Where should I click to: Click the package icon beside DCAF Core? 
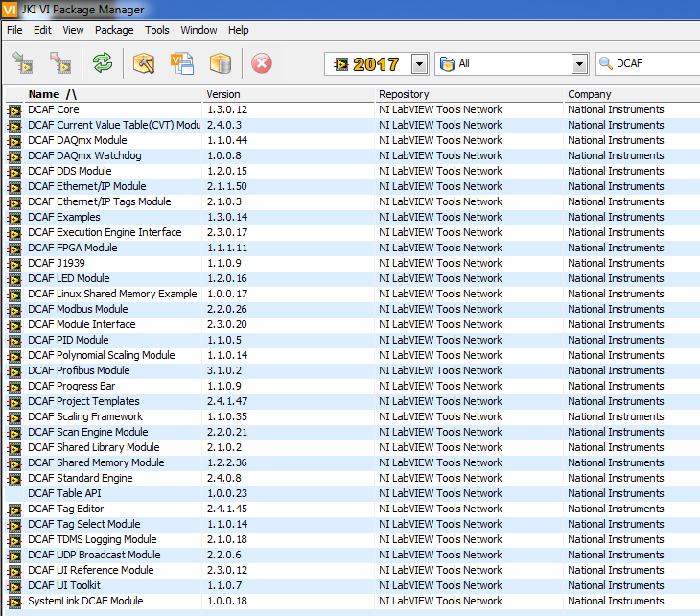[x=14, y=110]
